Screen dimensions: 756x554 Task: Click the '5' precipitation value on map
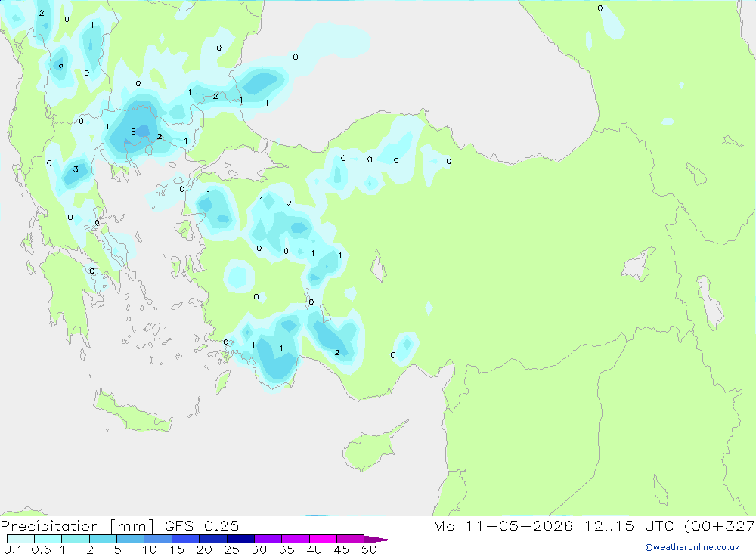click(x=133, y=132)
